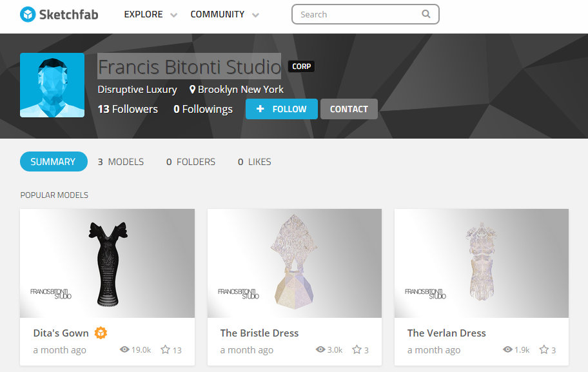Image resolution: width=588 pixels, height=372 pixels.
Task: Select the SUMMARY tab
Action: 54,162
